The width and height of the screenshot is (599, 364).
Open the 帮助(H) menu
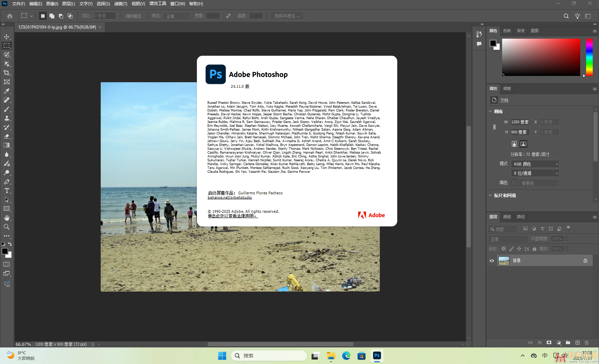tap(196, 4)
